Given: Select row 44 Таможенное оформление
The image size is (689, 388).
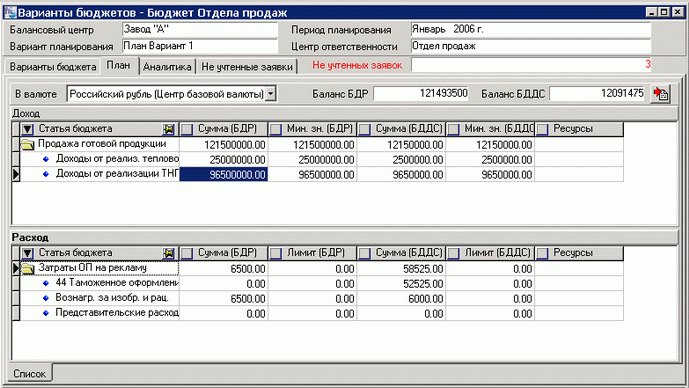Looking at the screenshot, I should click(x=317, y=283).
